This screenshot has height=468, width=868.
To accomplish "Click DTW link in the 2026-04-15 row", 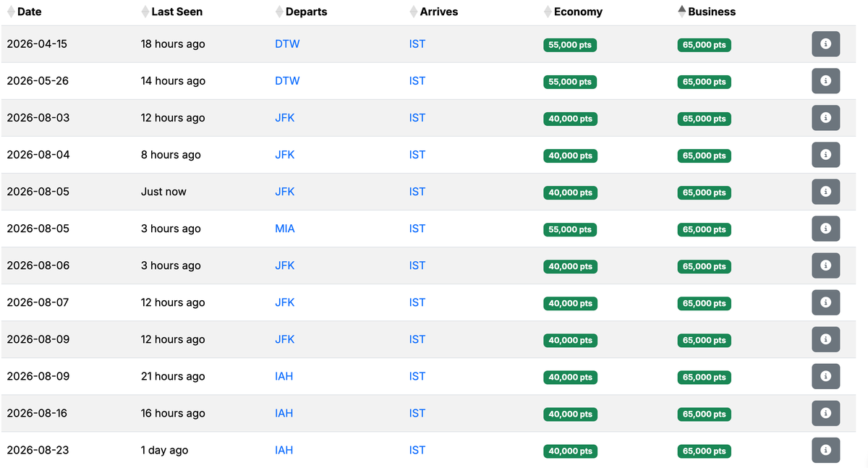I will pyautogui.click(x=287, y=44).
